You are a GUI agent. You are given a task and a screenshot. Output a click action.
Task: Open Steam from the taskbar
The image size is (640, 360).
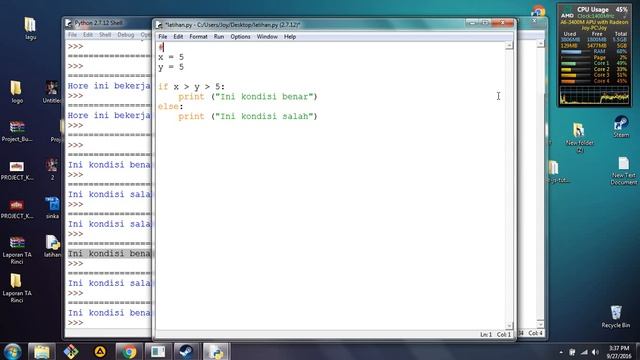(187, 351)
